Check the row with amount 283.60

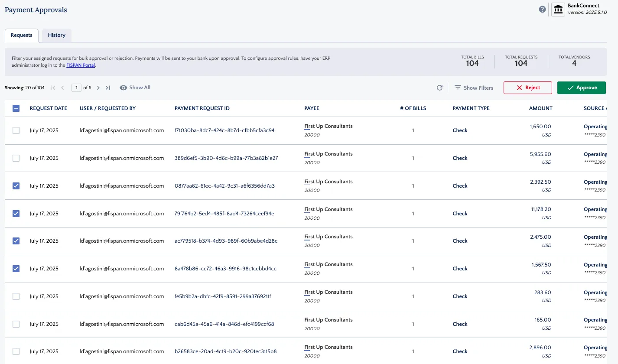pos(16,296)
